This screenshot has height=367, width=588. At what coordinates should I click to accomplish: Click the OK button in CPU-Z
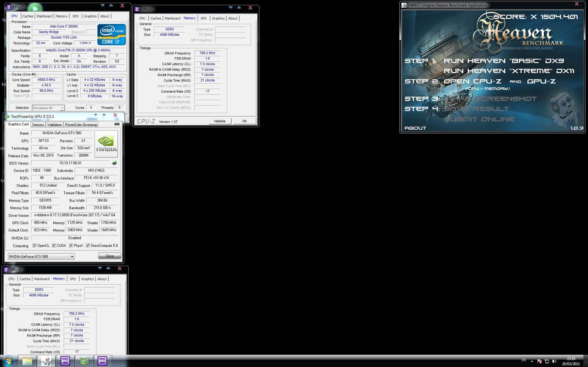point(244,121)
